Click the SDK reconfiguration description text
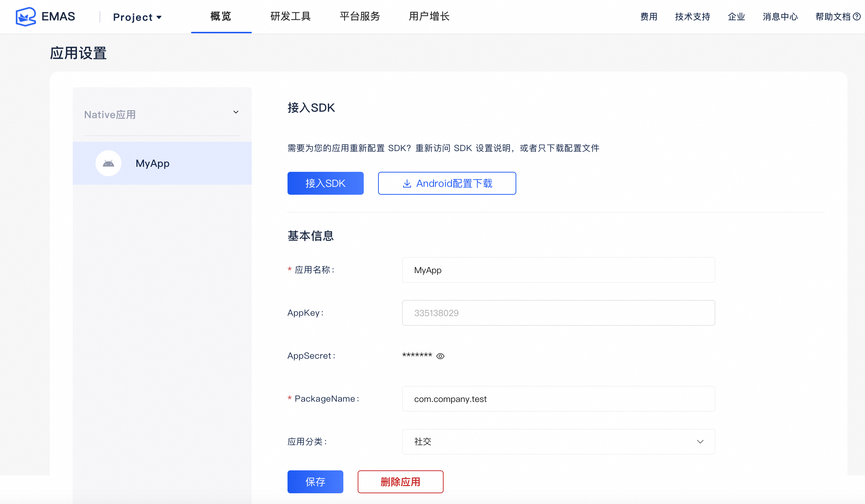 [443, 148]
